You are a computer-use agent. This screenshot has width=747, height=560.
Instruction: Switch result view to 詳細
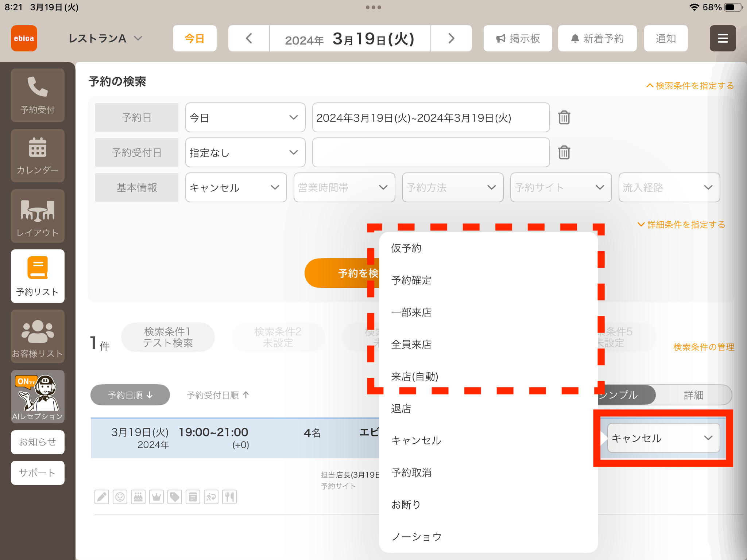[x=693, y=395]
